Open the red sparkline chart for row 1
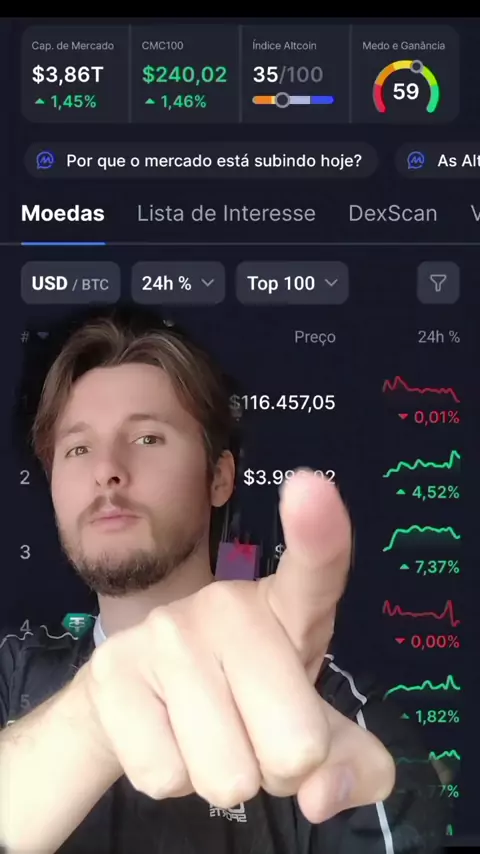This screenshot has width=480, height=854. [421, 388]
